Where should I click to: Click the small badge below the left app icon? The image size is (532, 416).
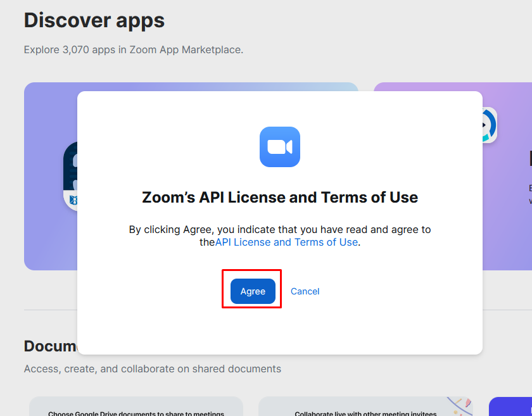click(72, 200)
